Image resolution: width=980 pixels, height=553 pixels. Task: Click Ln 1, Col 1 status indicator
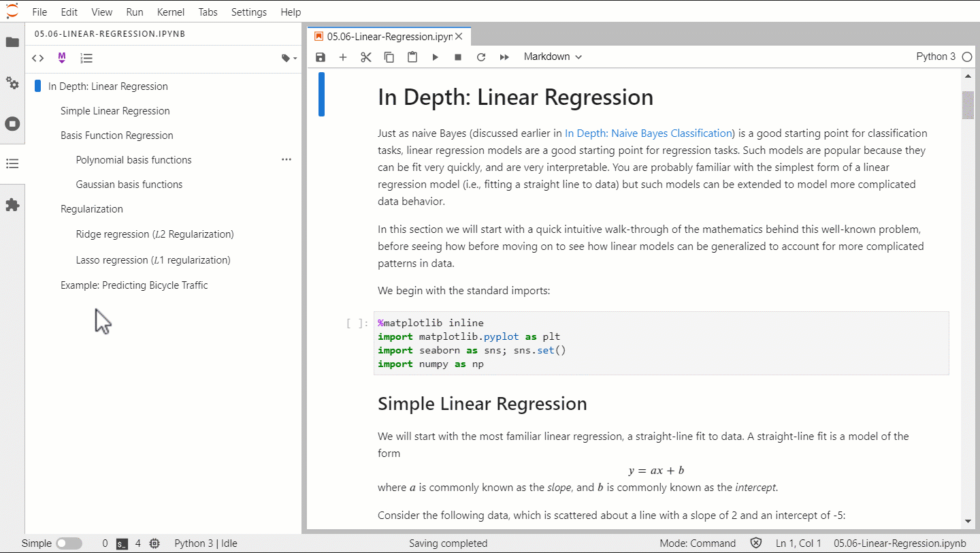click(x=798, y=543)
